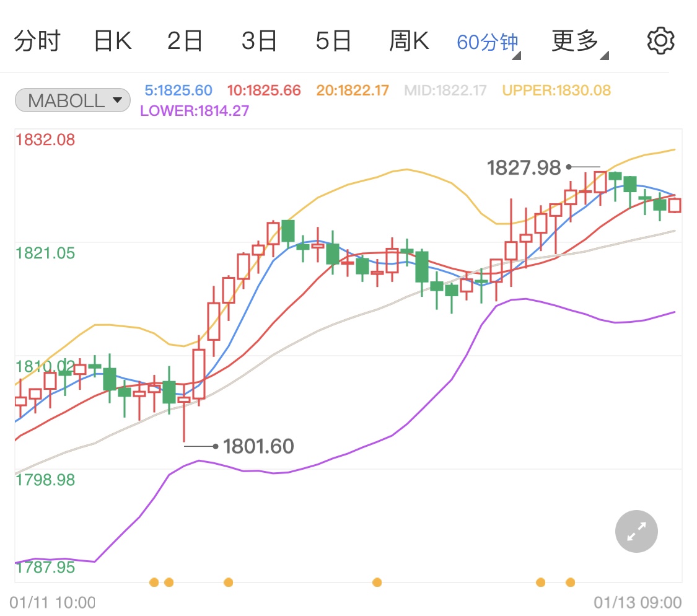The image size is (697, 616).
Task: Select the 2日 timeframe tab
Action: pyautogui.click(x=185, y=41)
